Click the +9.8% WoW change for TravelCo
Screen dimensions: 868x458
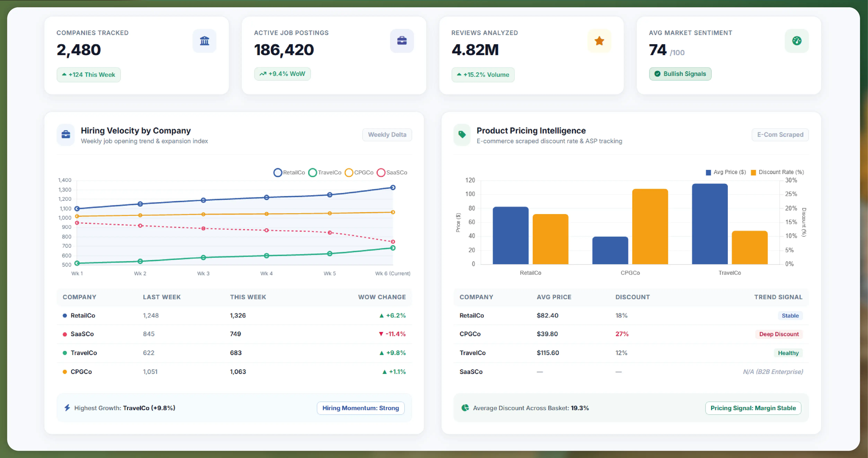point(396,353)
